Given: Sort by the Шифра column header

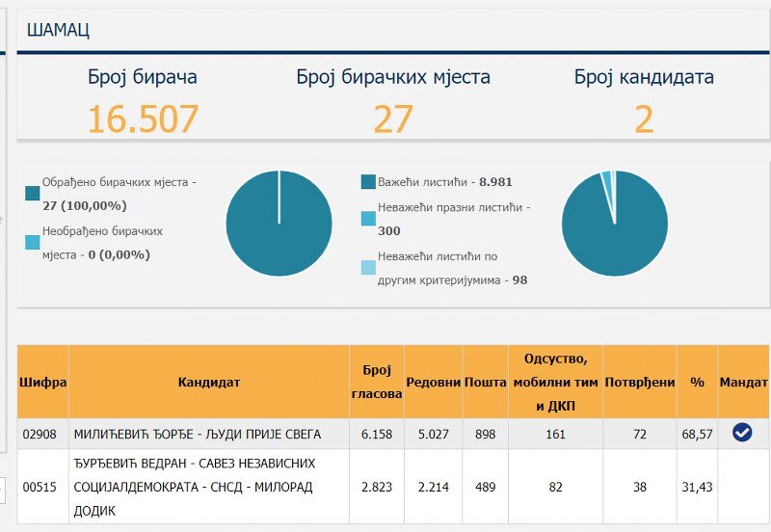Looking at the screenshot, I should [43, 383].
